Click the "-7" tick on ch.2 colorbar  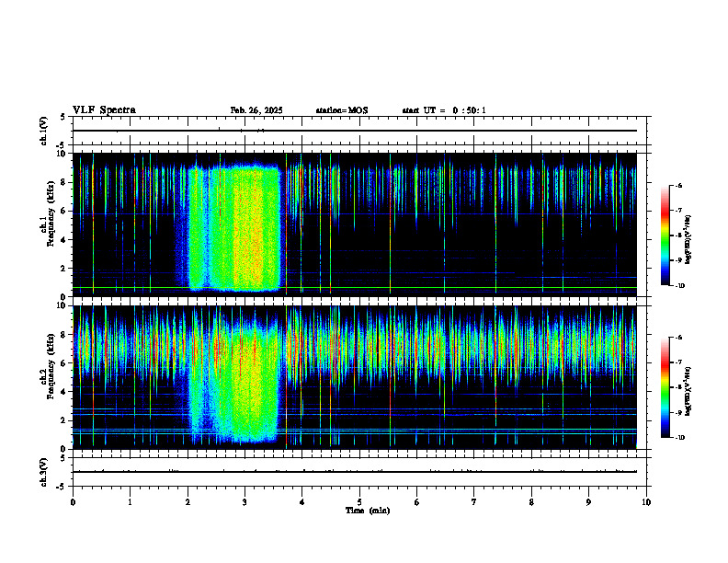point(678,362)
